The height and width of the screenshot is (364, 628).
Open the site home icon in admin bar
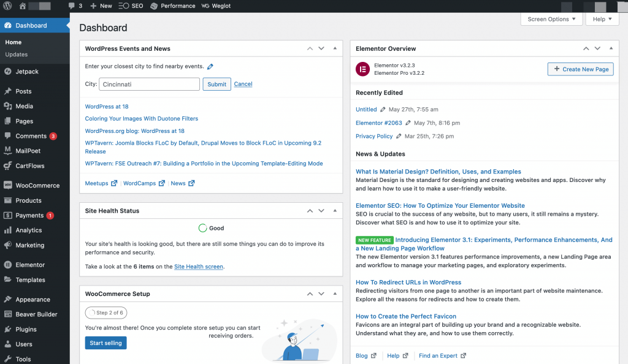23,6
